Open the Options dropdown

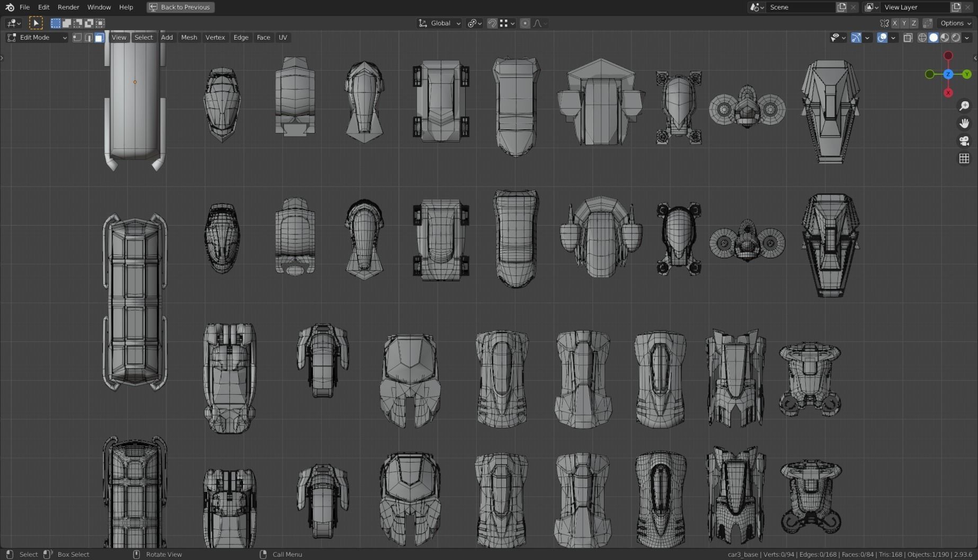pos(955,23)
